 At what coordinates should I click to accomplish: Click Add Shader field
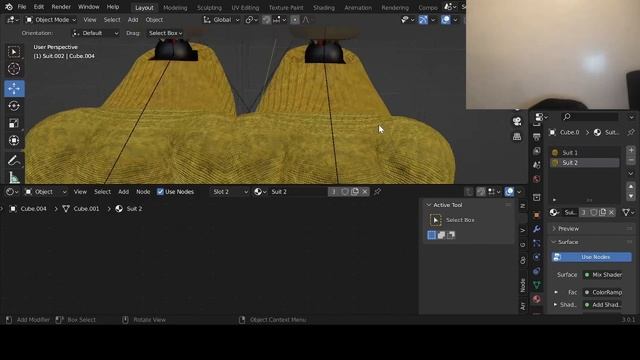(x=603, y=304)
